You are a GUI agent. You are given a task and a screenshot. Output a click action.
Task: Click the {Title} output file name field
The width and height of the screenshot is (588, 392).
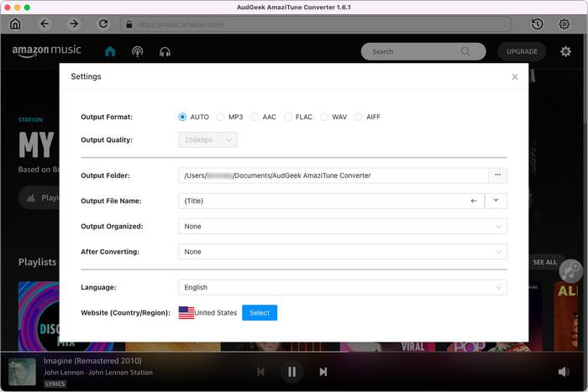331,201
